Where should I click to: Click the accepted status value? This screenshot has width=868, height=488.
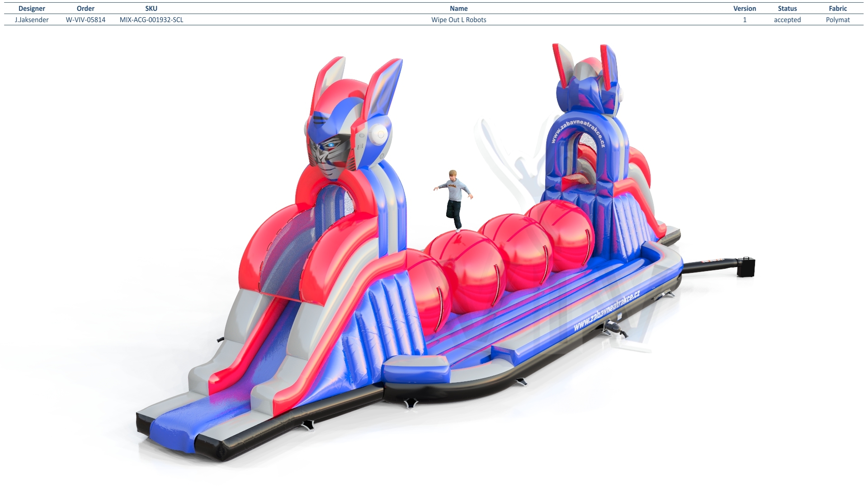pyautogui.click(x=787, y=20)
